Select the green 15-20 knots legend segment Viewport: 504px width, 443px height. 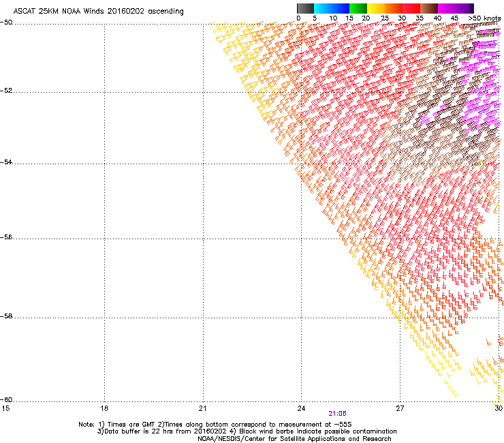point(358,8)
